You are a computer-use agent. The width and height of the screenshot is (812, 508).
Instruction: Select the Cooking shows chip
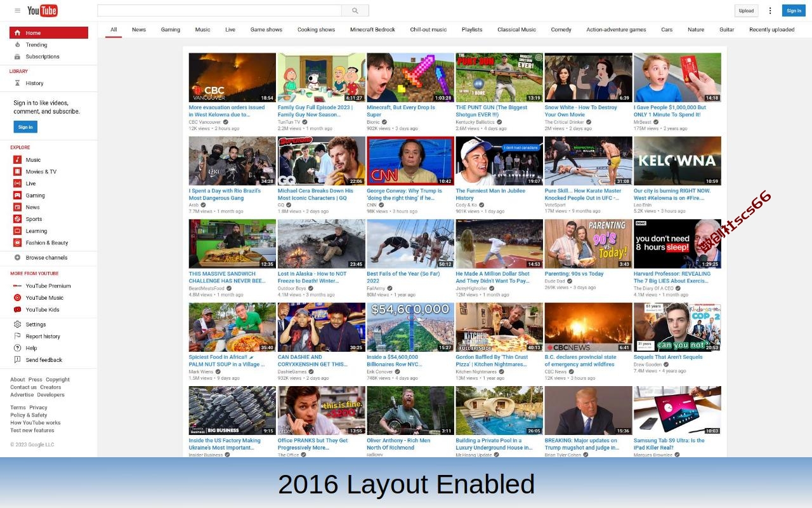(316, 29)
